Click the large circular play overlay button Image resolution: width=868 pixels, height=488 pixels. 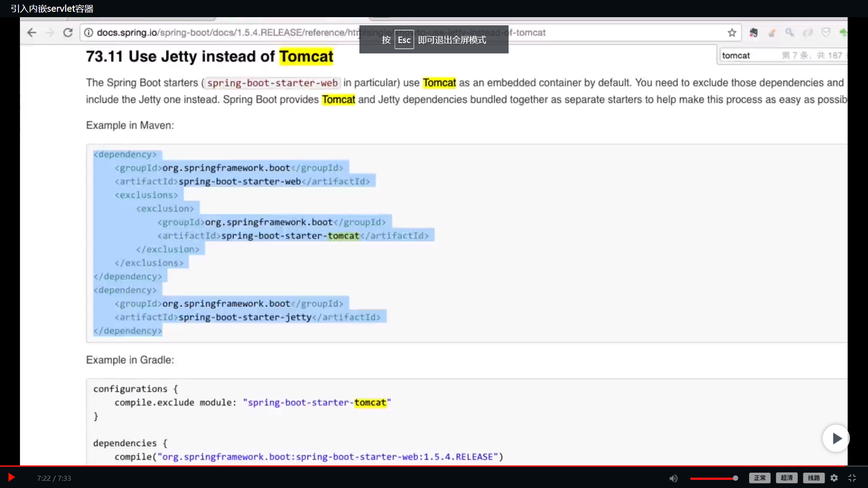[836, 438]
